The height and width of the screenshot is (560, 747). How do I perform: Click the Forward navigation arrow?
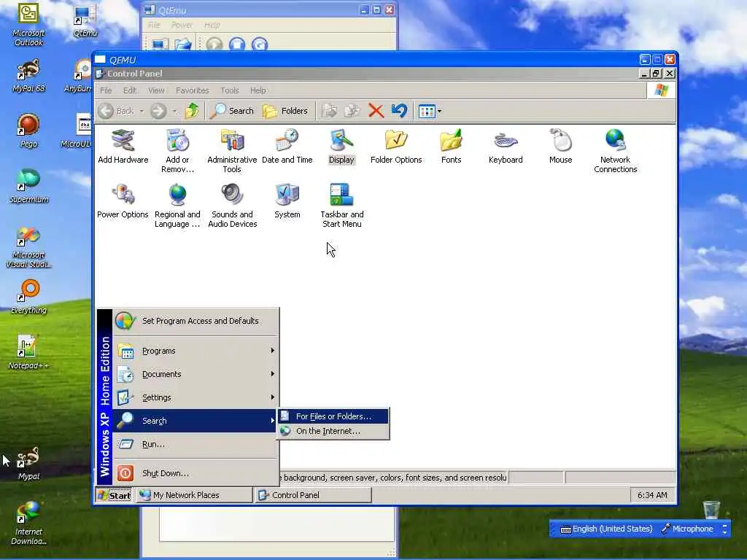pyautogui.click(x=158, y=111)
